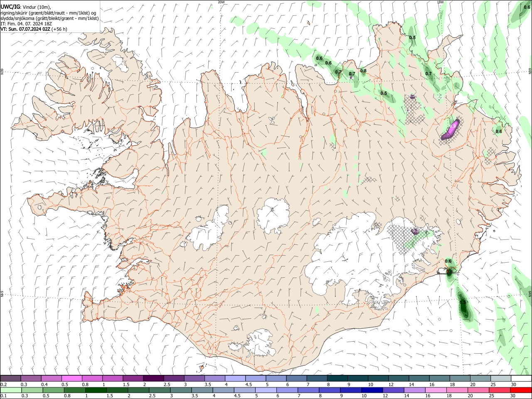Screen dimensions: 532x399
Task: Click snow scale swatch between 25 and 30
Action: pos(500,379)
